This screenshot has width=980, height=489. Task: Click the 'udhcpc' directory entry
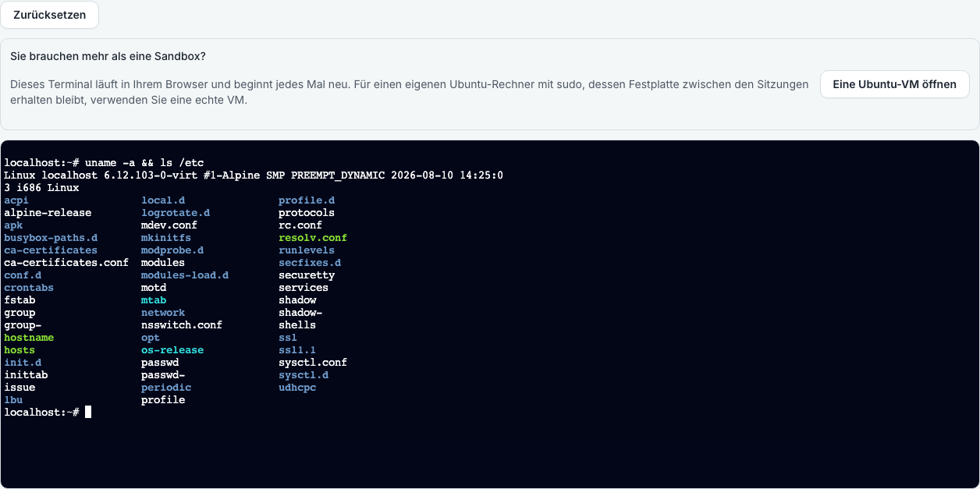(x=297, y=388)
